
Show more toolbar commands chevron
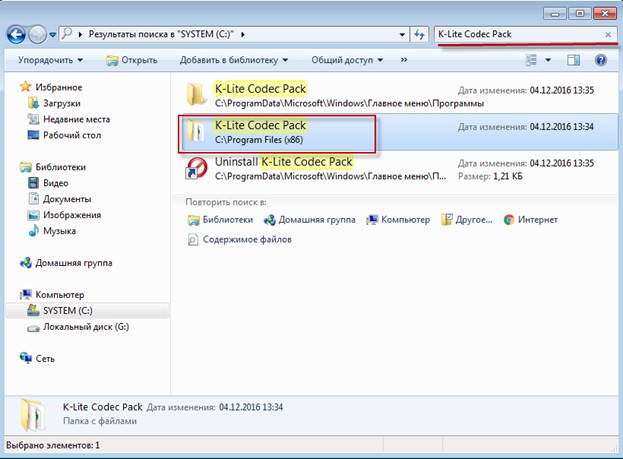tap(404, 60)
